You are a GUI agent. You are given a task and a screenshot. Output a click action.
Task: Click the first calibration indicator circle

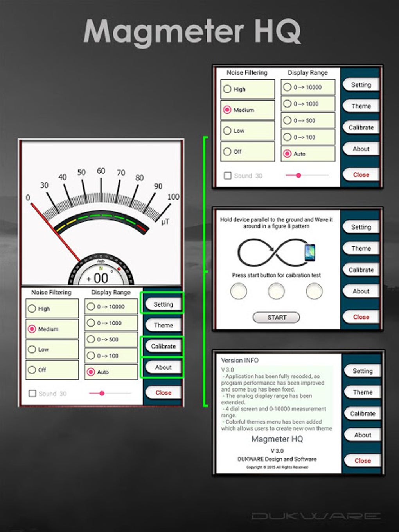238,291
